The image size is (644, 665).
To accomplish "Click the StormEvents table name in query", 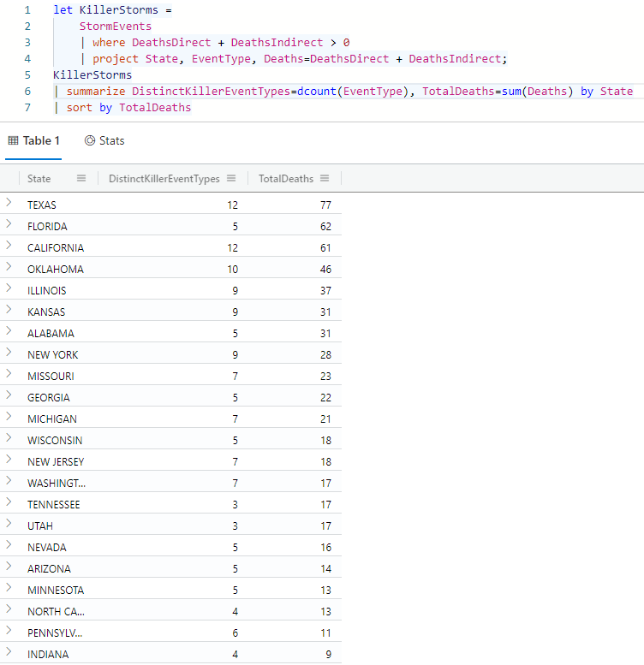I will tap(116, 27).
